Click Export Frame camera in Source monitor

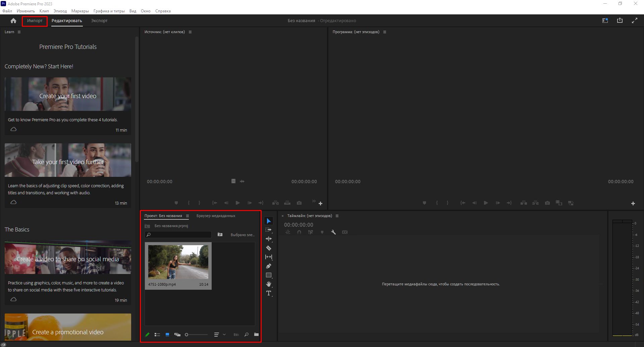click(x=299, y=203)
